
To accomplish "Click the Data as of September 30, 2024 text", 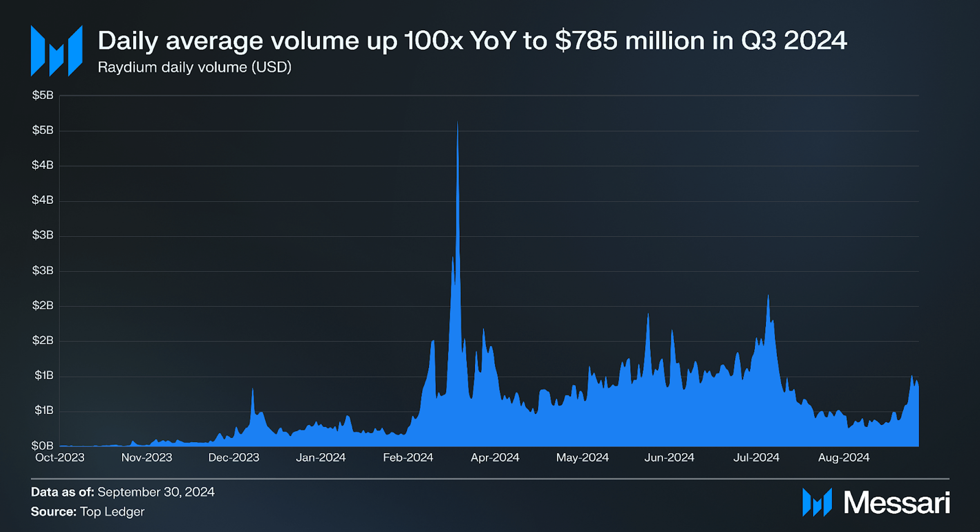I will 123,492.
